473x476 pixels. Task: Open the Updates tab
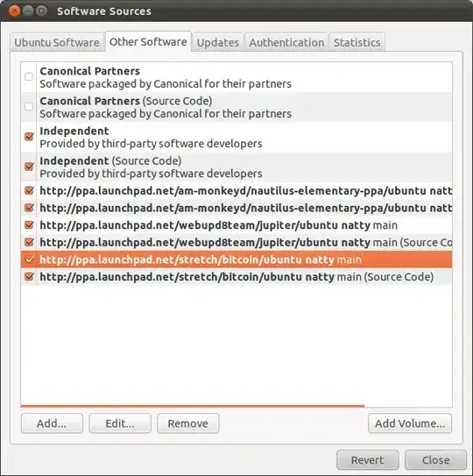point(218,42)
